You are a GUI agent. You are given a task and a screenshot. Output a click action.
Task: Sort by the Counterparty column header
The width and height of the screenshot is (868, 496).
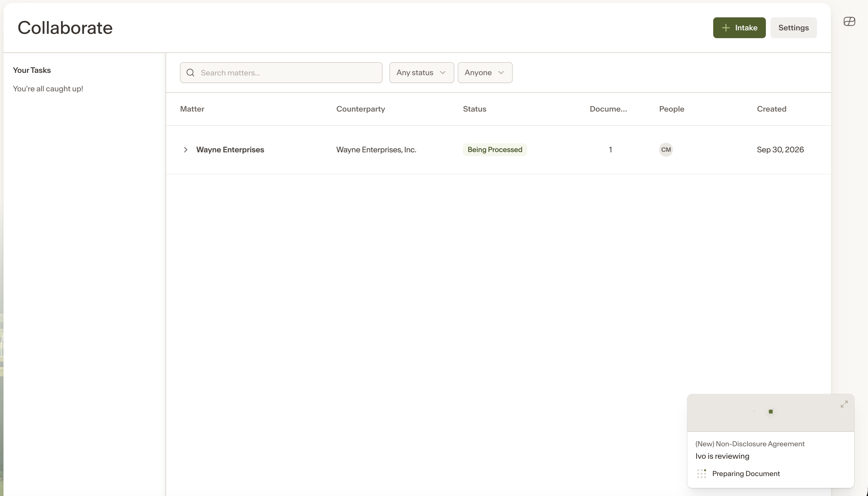tap(361, 109)
